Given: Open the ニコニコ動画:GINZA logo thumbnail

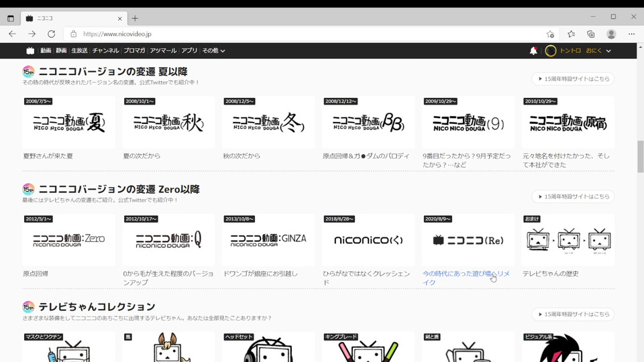Looking at the screenshot, I should 268,240.
